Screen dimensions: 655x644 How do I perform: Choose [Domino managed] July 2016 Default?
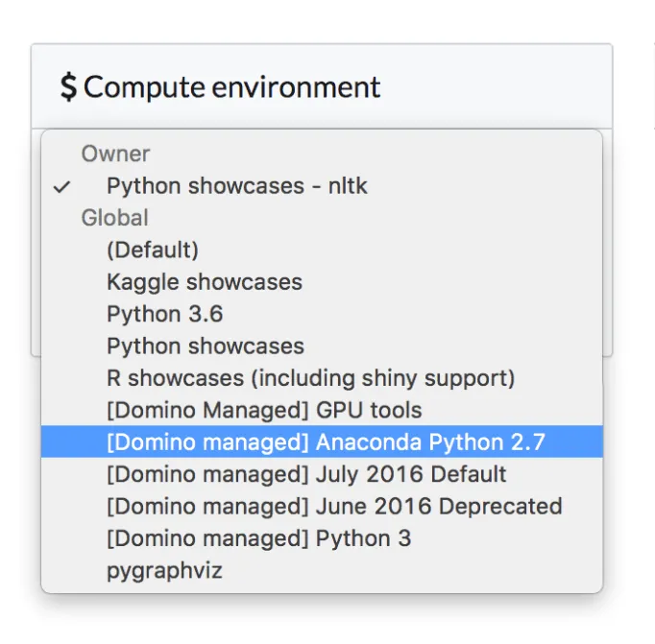[x=306, y=474]
